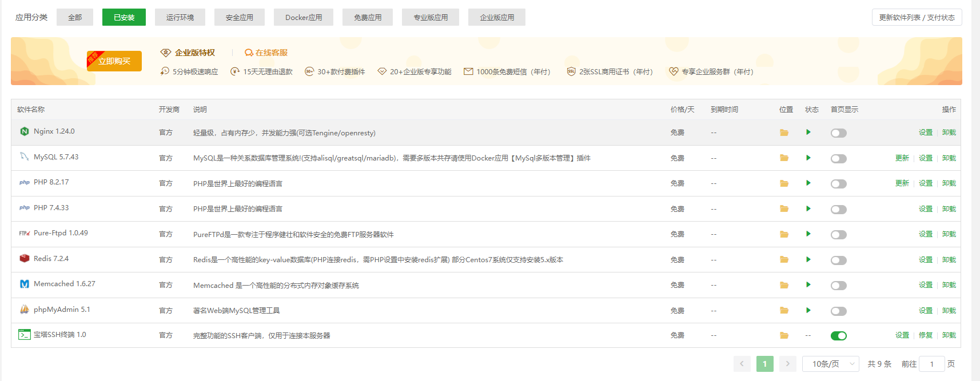Select the 运行环境 category tab
The height and width of the screenshot is (381, 980).
[x=180, y=17]
